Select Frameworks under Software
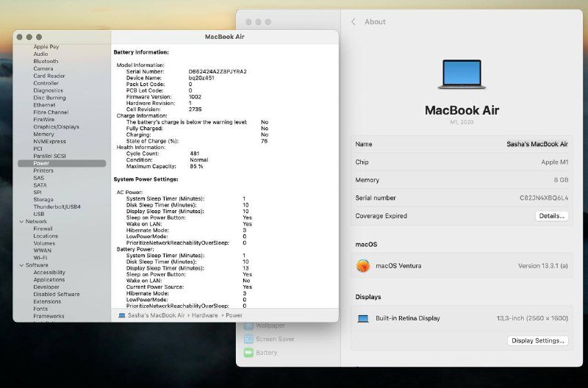Screen dimensions: 588x388 [49, 317]
